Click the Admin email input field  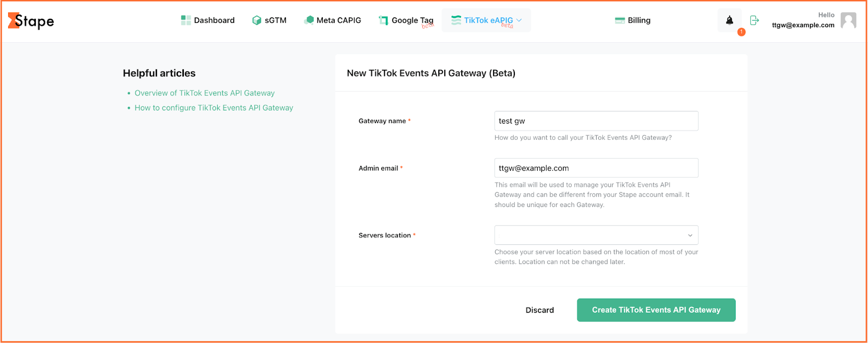point(596,168)
